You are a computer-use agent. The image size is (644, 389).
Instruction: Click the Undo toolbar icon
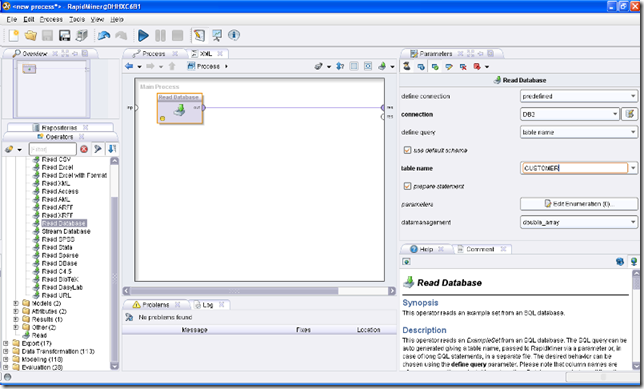[x=104, y=36]
